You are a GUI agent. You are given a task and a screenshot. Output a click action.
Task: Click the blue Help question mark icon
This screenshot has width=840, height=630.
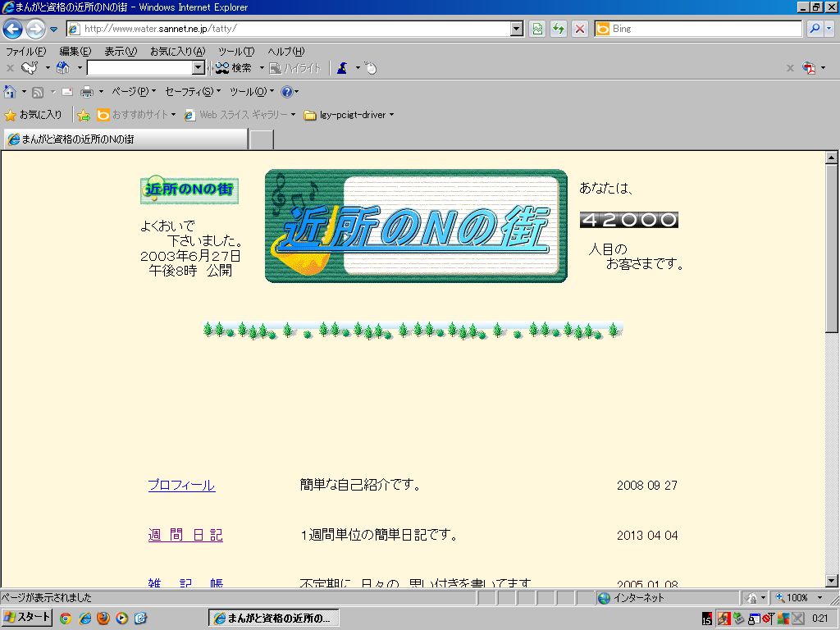[x=287, y=92]
